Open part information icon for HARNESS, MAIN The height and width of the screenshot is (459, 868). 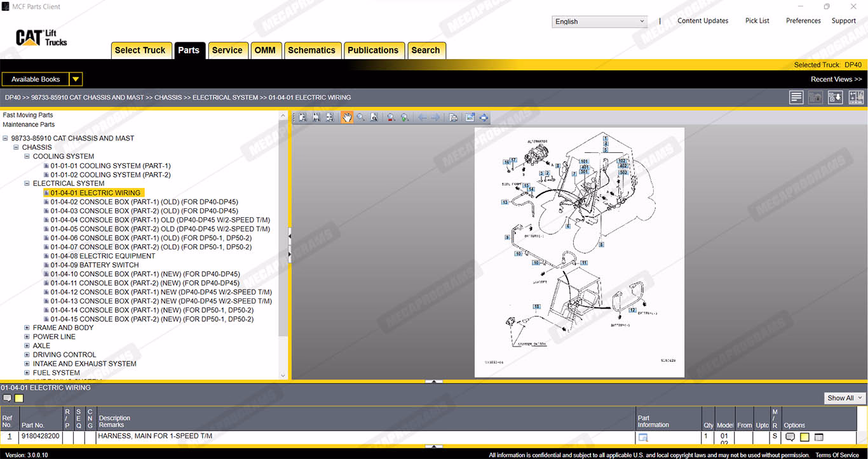point(642,437)
